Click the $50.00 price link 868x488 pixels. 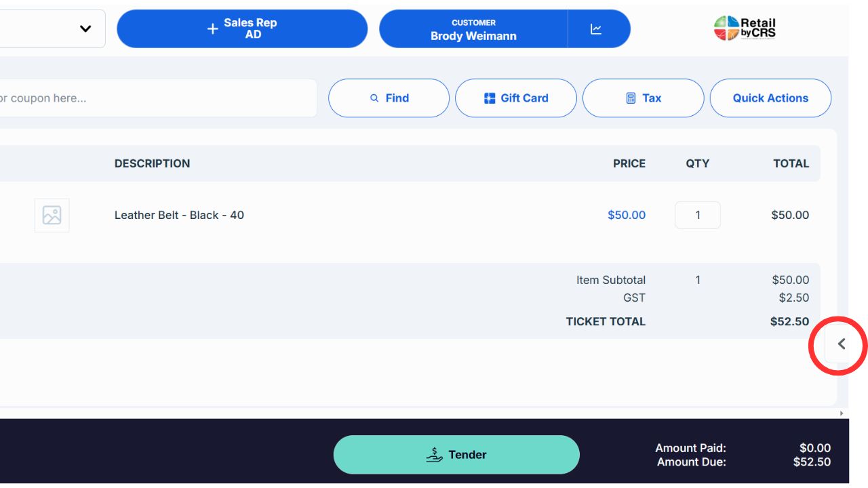pyautogui.click(x=626, y=215)
